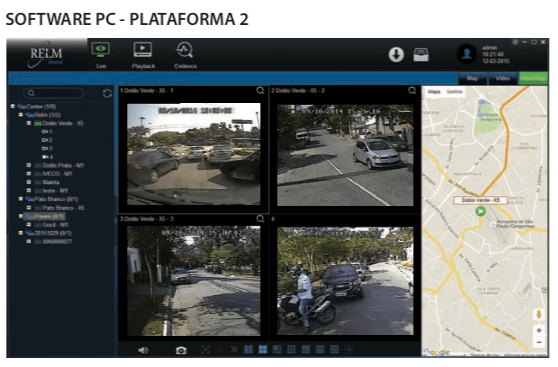Collapse the Pato Branco (0/1) group
This screenshot has height=367, width=558.
tap(21, 199)
